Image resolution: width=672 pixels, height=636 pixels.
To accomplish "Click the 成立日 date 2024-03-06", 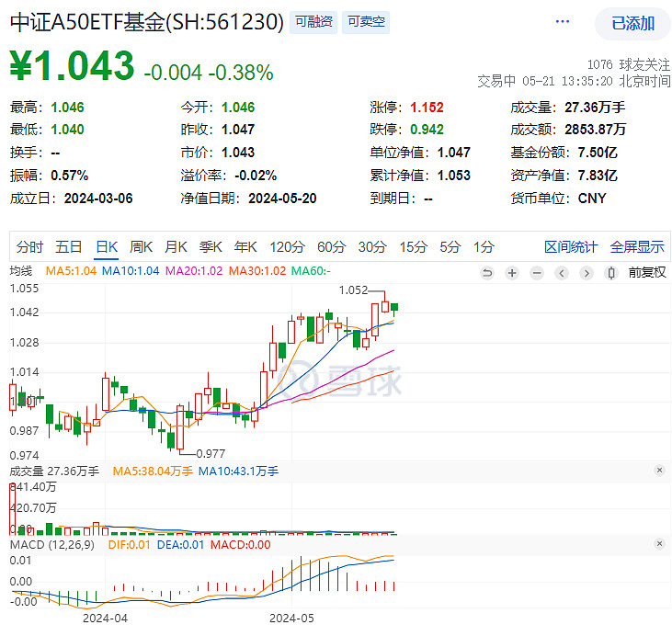I will pyautogui.click(x=98, y=199).
